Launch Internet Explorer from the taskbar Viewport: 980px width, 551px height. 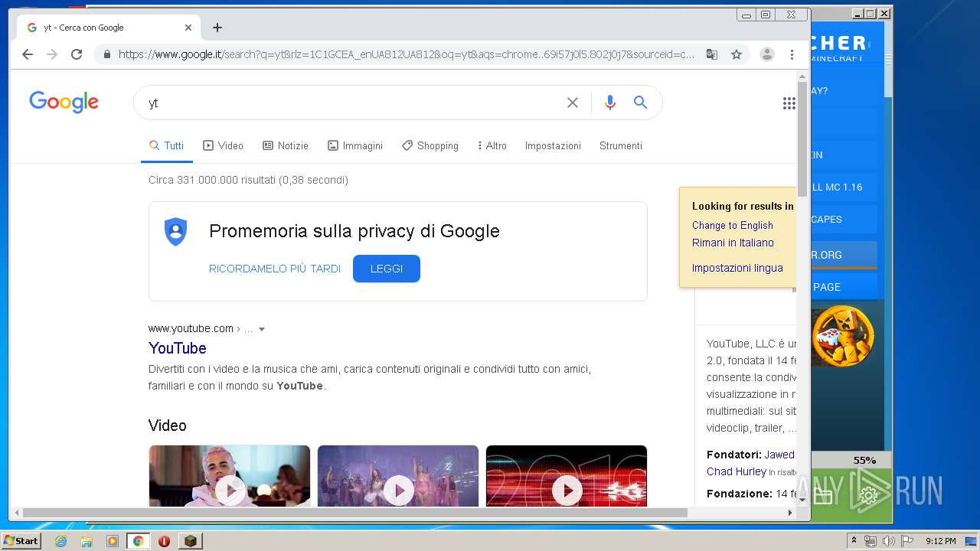coord(60,541)
